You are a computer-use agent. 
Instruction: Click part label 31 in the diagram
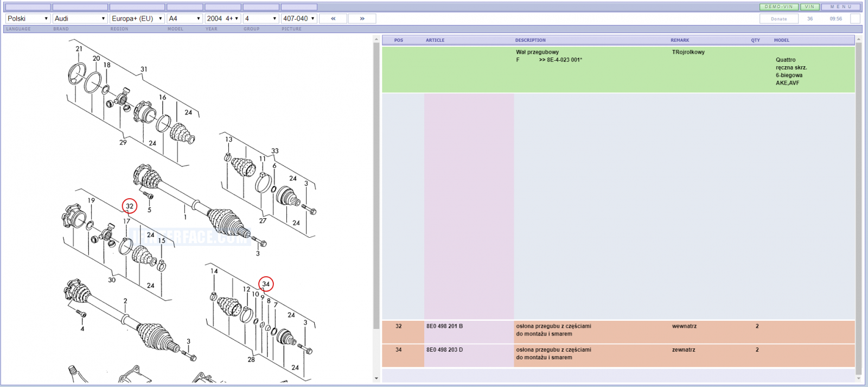(x=144, y=69)
